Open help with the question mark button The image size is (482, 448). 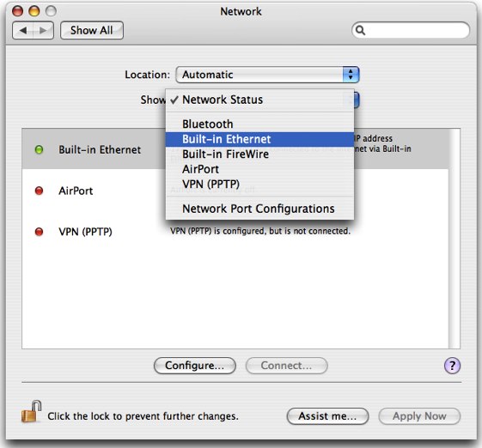(452, 366)
